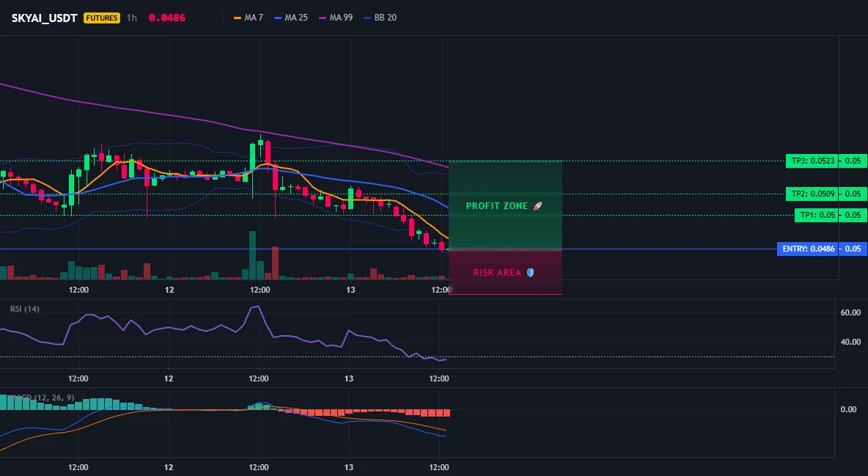Click the PROFIT ZONE text
The width and height of the screenshot is (868, 476).
click(x=497, y=206)
